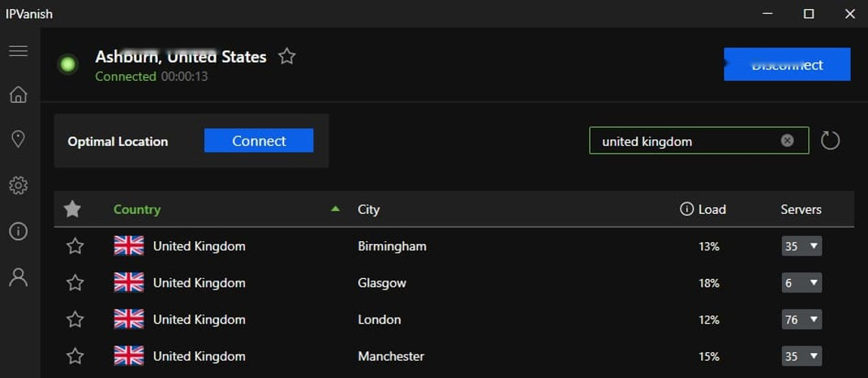Open the hamburger menu in sidebar
The width and height of the screenshot is (868, 378).
18,51
